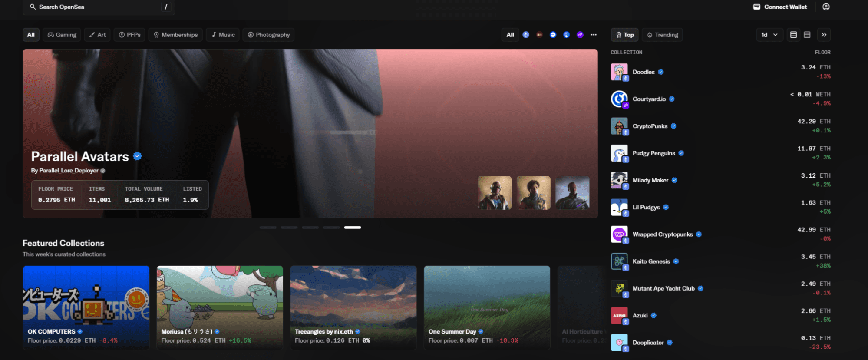Open the CryptoPunks collection
868x360 pixels.
coord(721,126)
